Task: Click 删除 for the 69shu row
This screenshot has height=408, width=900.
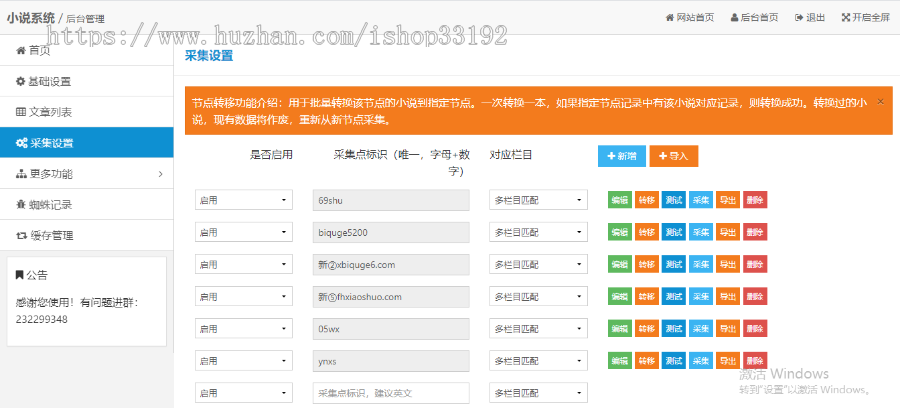Action: point(755,200)
